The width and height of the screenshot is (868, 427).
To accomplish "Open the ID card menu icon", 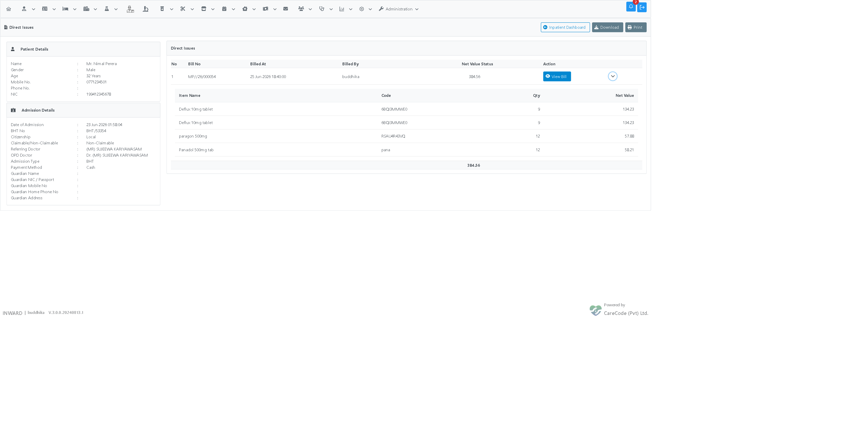I will click(45, 9).
